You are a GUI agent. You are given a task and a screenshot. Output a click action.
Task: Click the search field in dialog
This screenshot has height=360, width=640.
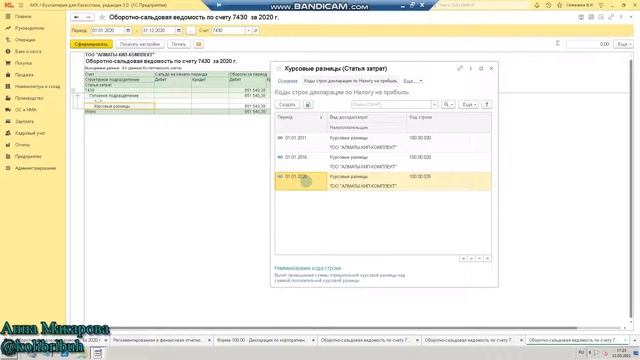pyautogui.click(x=391, y=105)
